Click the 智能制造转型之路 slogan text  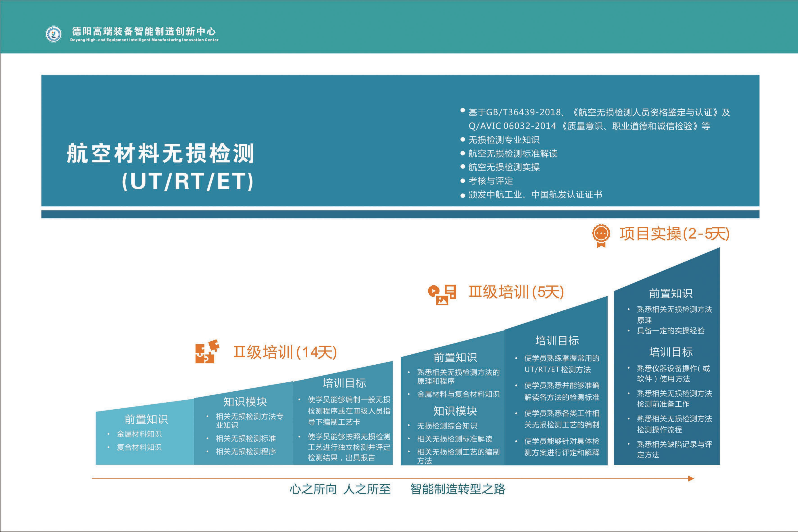tap(458, 489)
